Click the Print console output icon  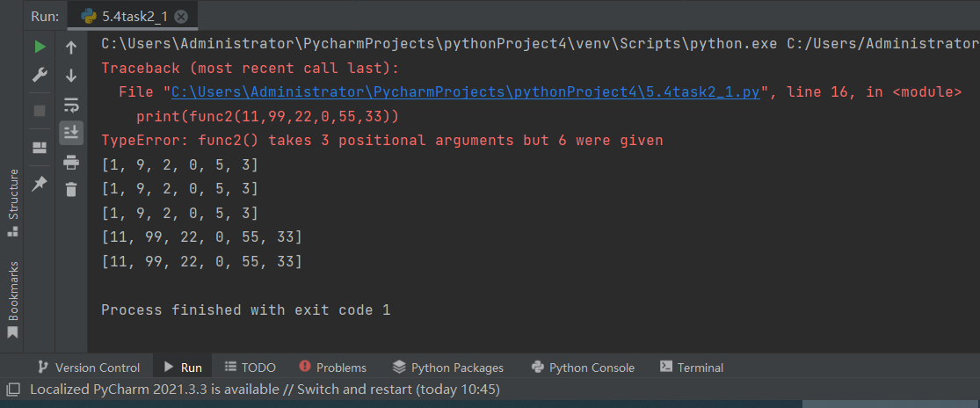pos(71,162)
